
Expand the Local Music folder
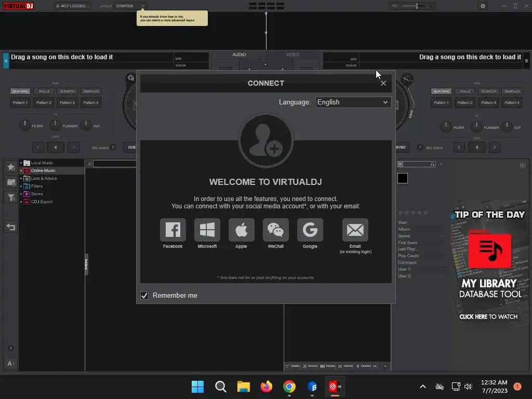(x=21, y=163)
